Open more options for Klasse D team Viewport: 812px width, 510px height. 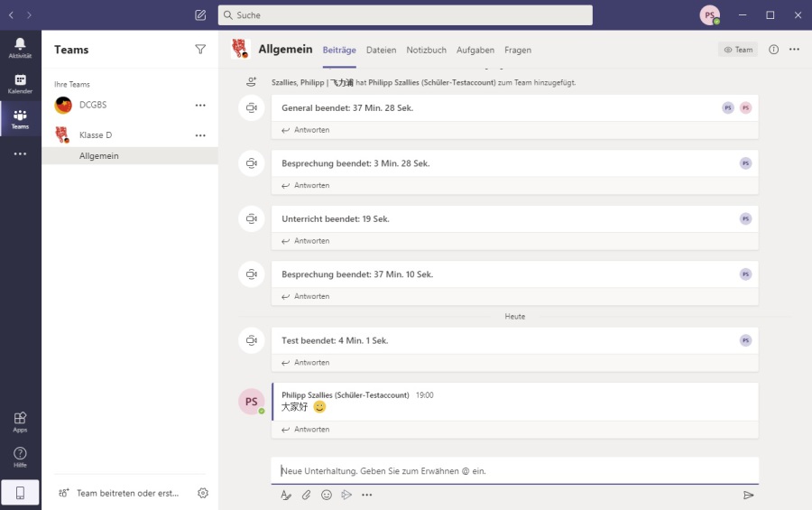(x=200, y=135)
